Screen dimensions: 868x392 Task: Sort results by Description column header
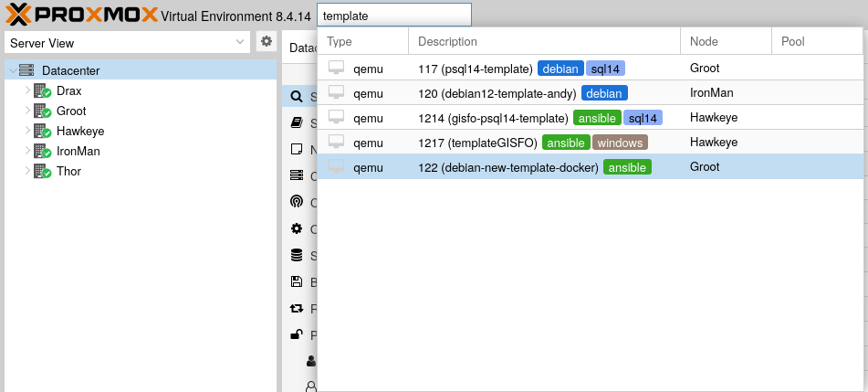(x=544, y=41)
